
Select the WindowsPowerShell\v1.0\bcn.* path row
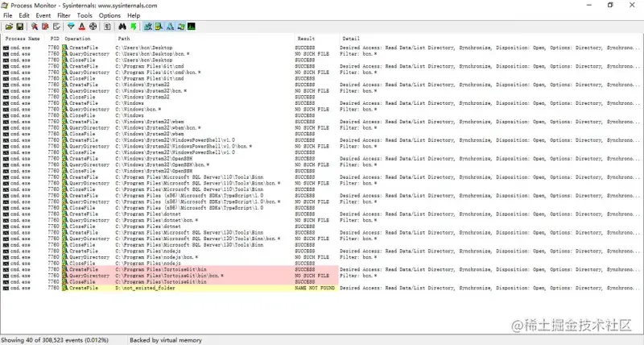click(321, 147)
